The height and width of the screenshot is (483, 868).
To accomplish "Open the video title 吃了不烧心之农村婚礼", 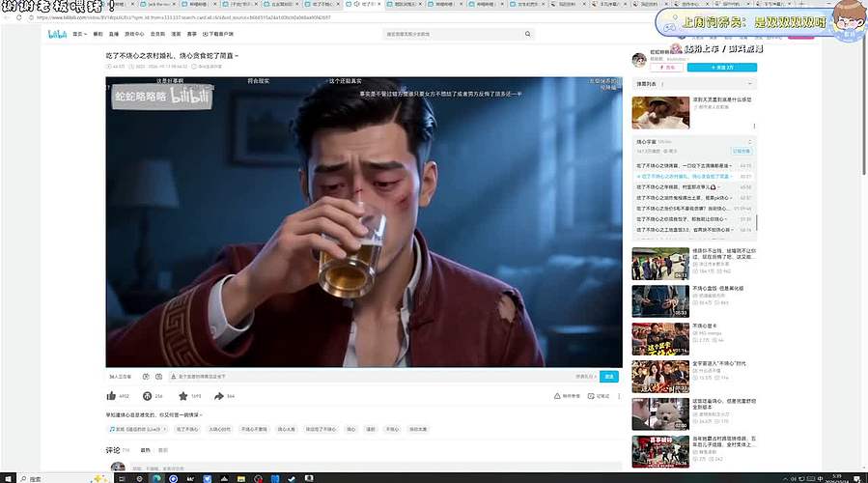I will [172, 56].
